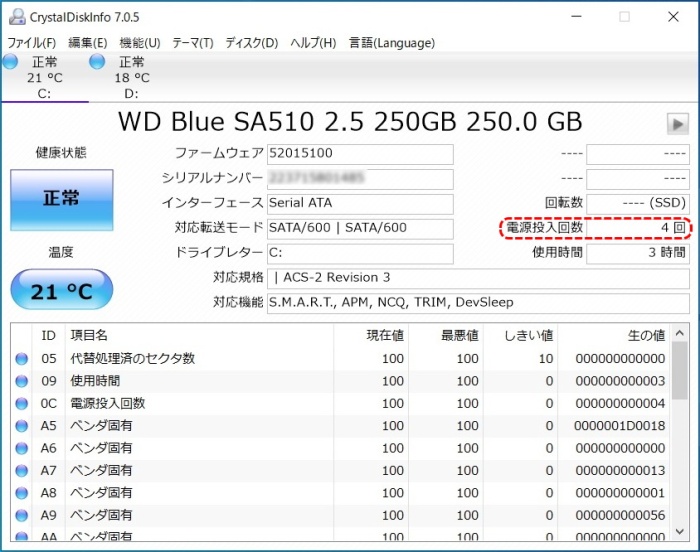Minimize the CrystalDiskInfo window
Screen dimensions: 700x552
coord(576,17)
